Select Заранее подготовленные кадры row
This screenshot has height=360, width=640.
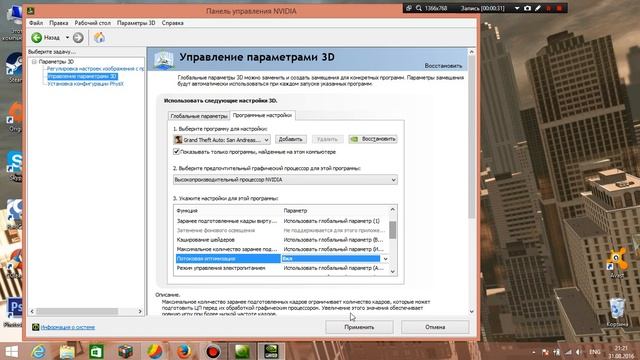point(281,221)
